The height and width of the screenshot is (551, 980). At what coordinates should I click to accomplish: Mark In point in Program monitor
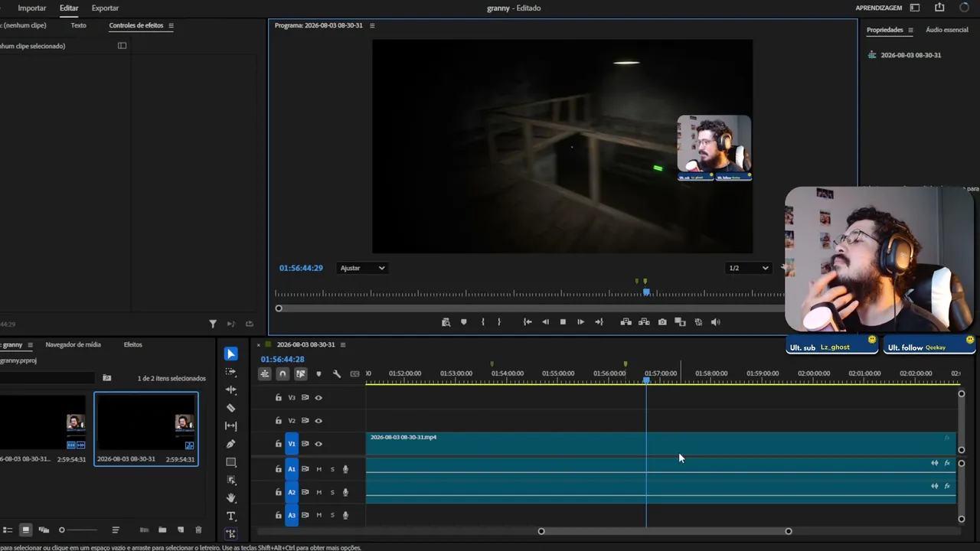coord(482,322)
